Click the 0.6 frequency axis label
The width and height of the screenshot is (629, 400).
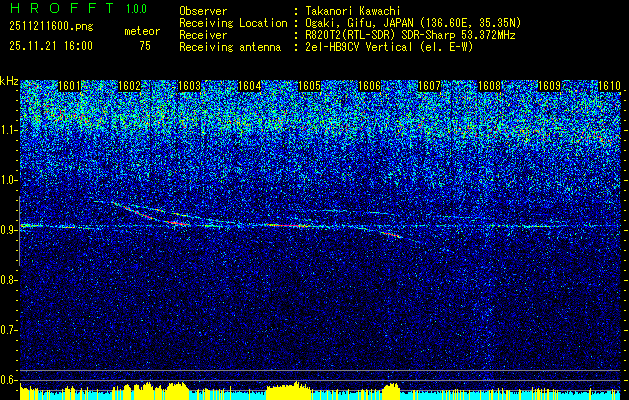[x=9, y=380]
